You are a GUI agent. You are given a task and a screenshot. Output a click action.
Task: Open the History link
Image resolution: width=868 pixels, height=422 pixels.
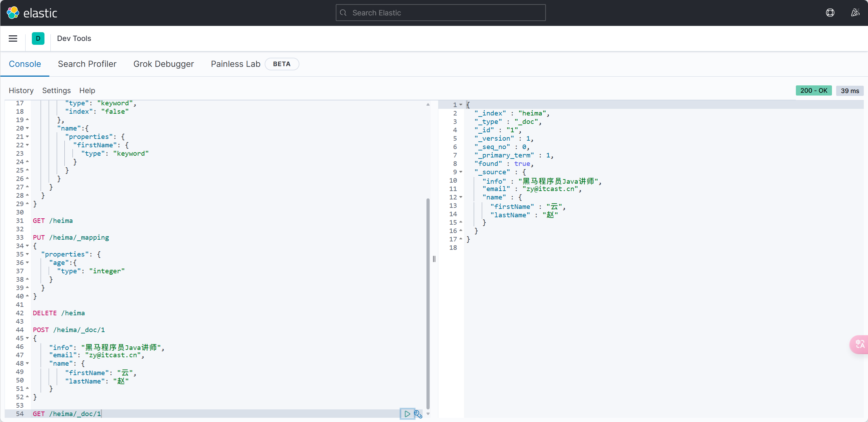click(x=21, y=91)
